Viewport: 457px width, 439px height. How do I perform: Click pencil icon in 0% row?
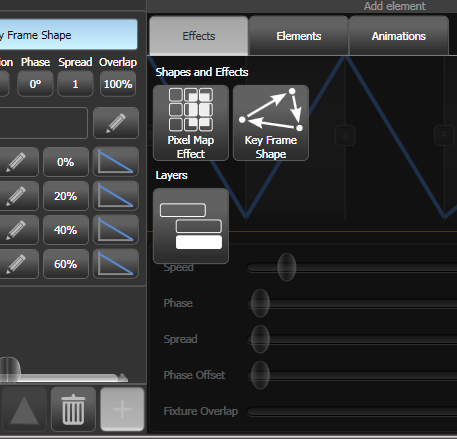click(x=16, y=162)
